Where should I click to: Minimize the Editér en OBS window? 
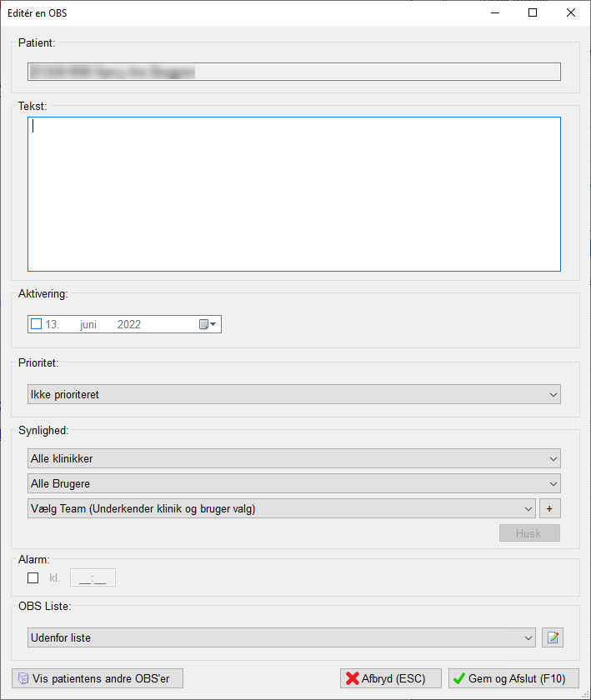(495, 13)
